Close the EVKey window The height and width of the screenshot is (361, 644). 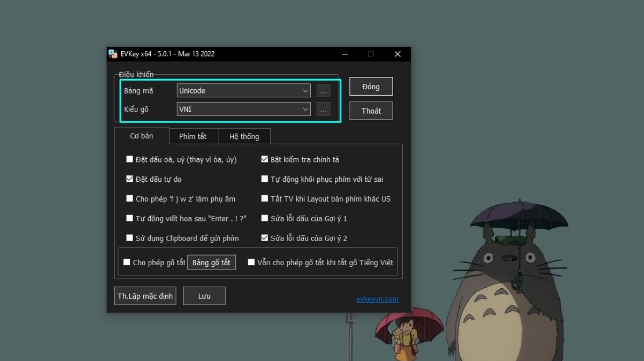[397, 54]
